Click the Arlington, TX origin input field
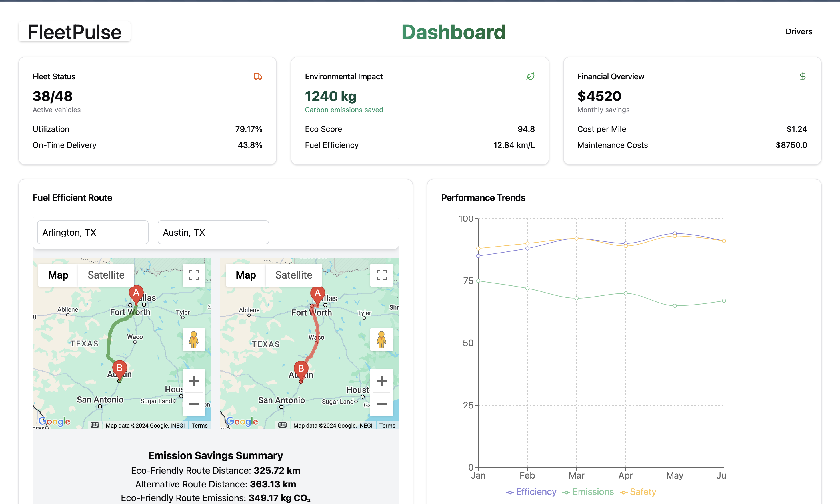 (x=93, y=232)
